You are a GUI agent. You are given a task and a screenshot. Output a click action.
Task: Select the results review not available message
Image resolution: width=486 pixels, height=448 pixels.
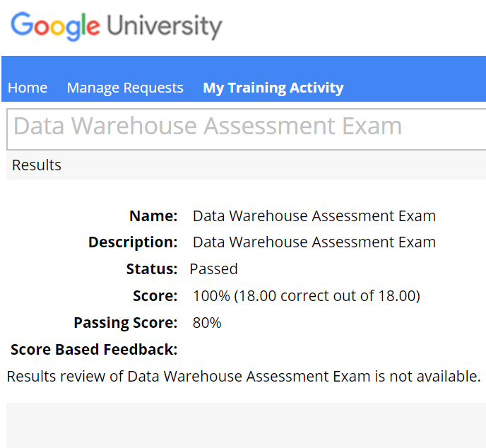click(244, 377)
